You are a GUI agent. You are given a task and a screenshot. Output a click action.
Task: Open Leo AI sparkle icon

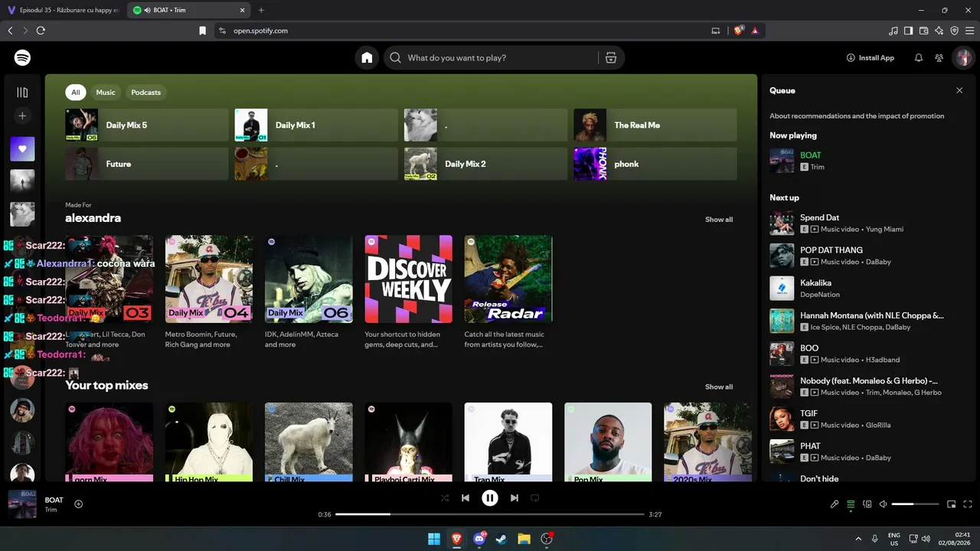click(x=939, y=31)
